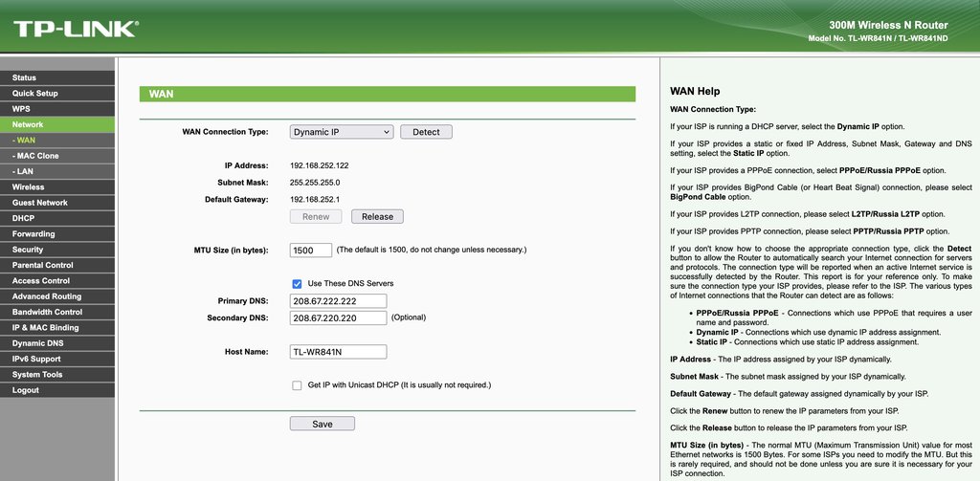Open the Status menu page
The image size is (980, 481).
[24, 77]
